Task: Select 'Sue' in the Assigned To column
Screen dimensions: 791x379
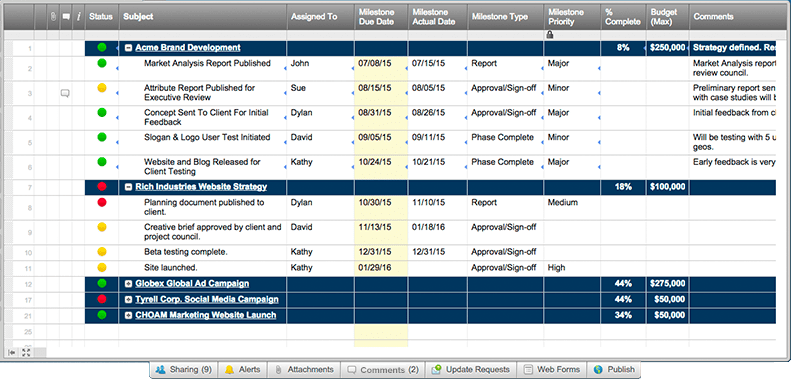Action: coord(320,93)
